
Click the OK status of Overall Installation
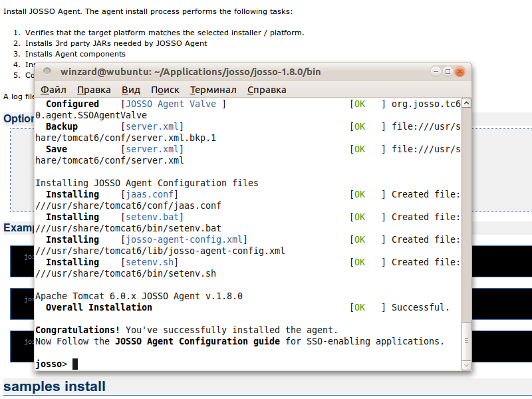pyautogui.click(x=360, y=307)
